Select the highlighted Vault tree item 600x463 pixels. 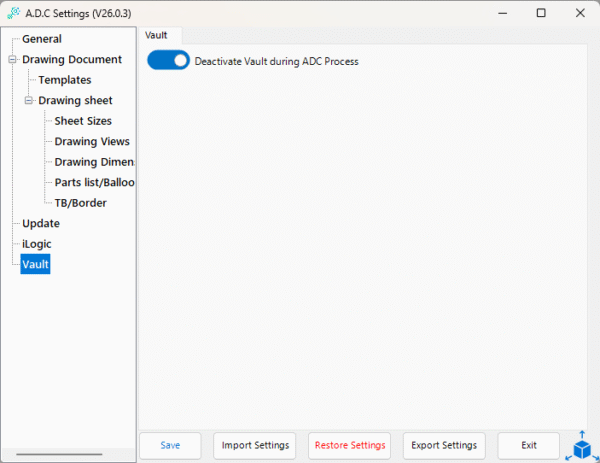pyautogui.click(x=35, y=264)
